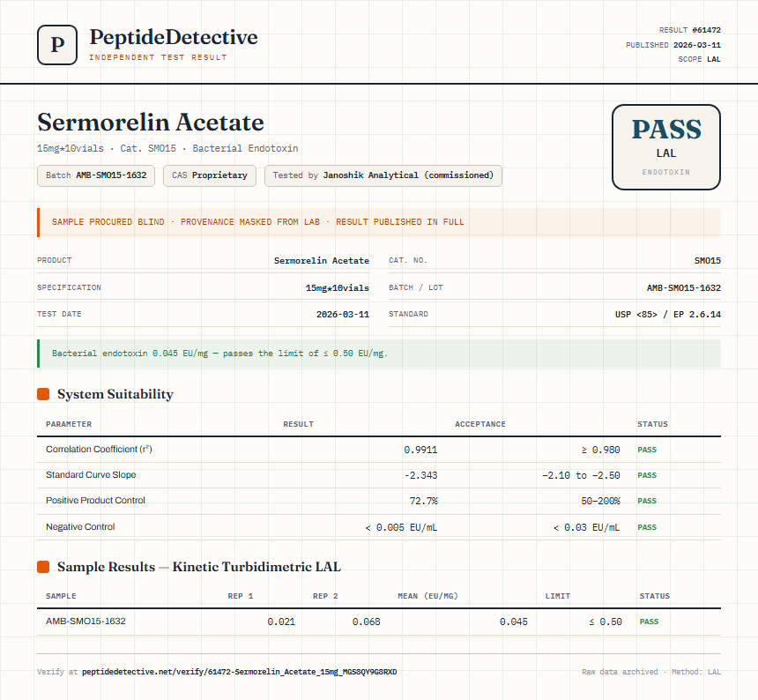The image size is (758, 700).
Task: Click the PeptideDetective brand title
Action: [174, 37]
